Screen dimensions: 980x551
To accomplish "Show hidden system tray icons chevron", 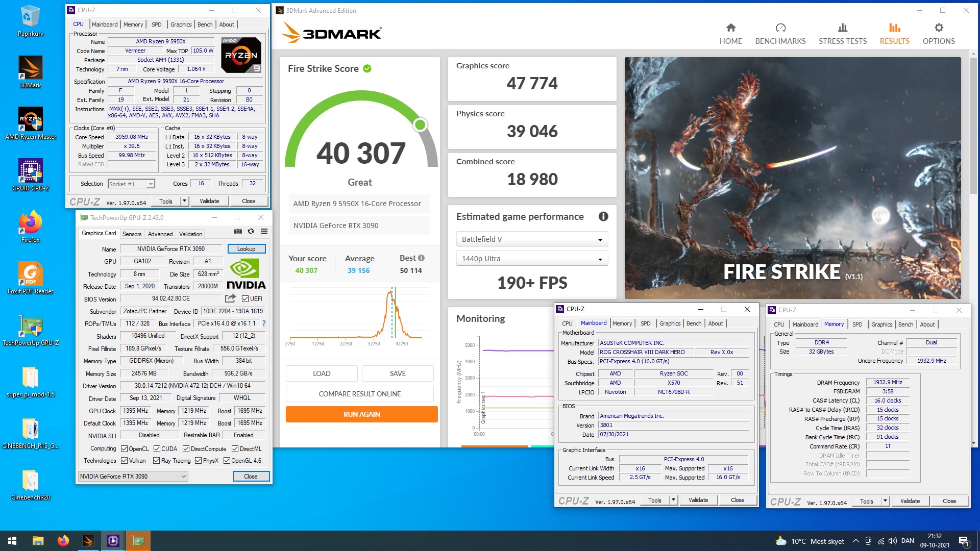I will [855, 541].
